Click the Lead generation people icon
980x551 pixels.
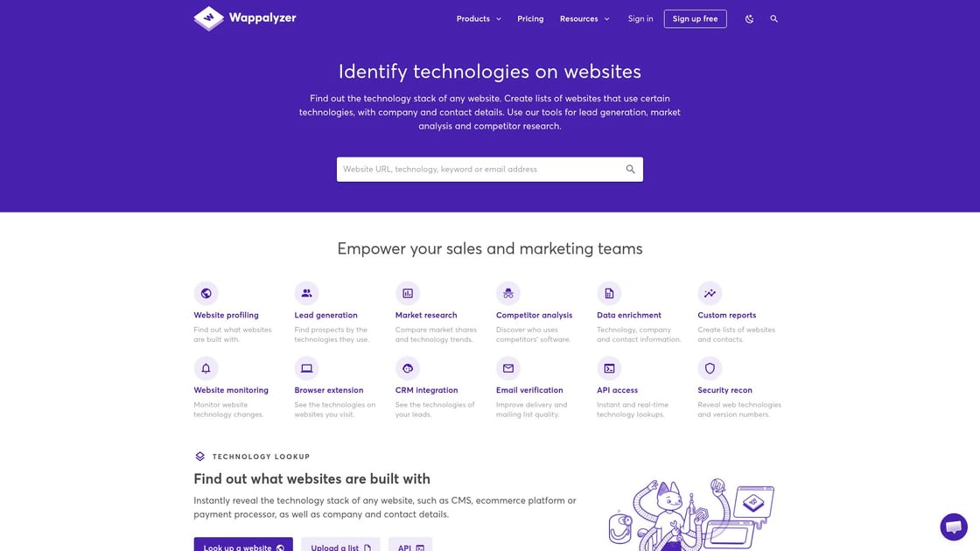pyautogui.click(x=306, y=293)
